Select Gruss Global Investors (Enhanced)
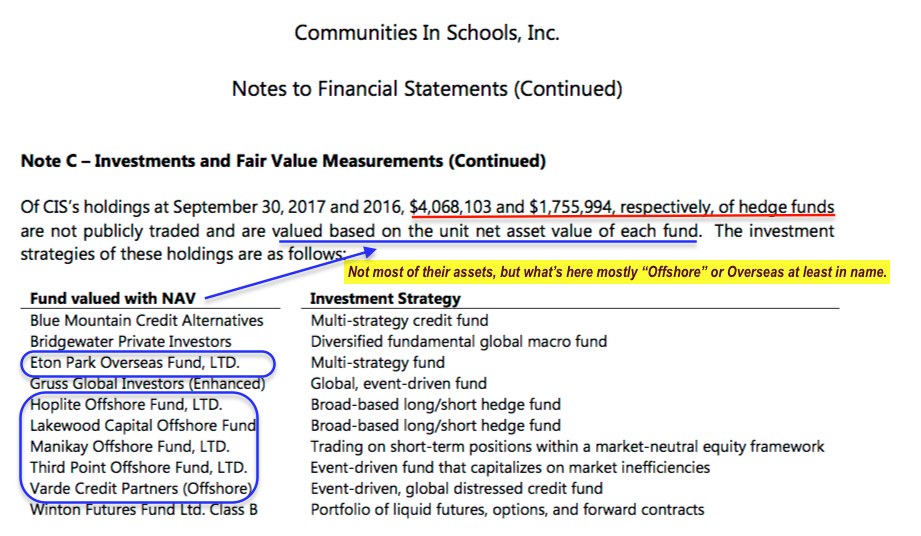Screen dimensions: 921x536 click(147, 383)
